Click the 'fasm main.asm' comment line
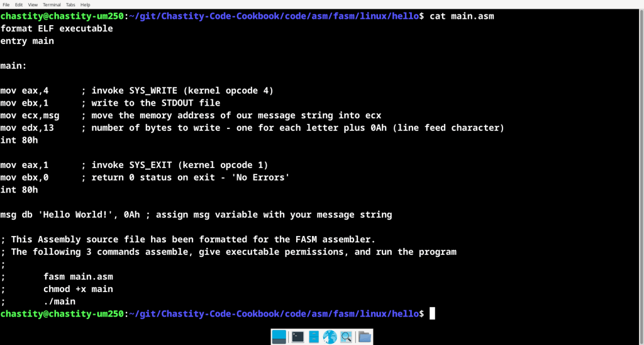The height and width of the screenshot is (345, 644). coord(78,276)
